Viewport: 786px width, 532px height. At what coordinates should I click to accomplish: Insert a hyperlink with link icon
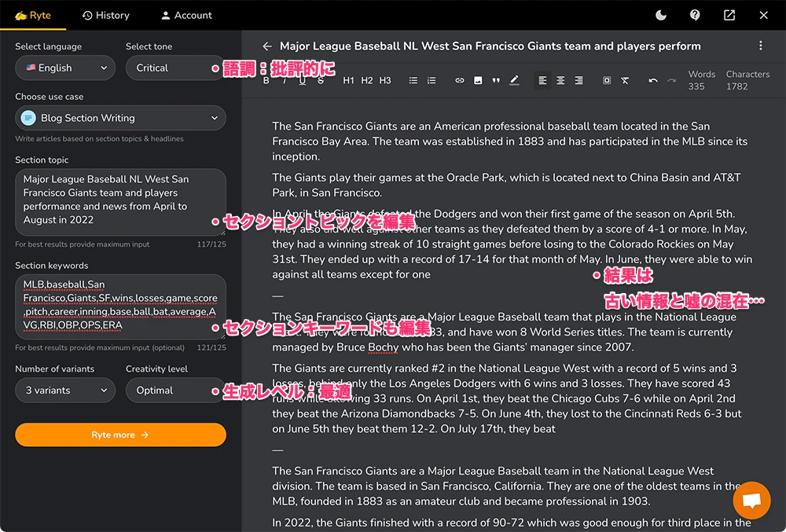[459, 80]
